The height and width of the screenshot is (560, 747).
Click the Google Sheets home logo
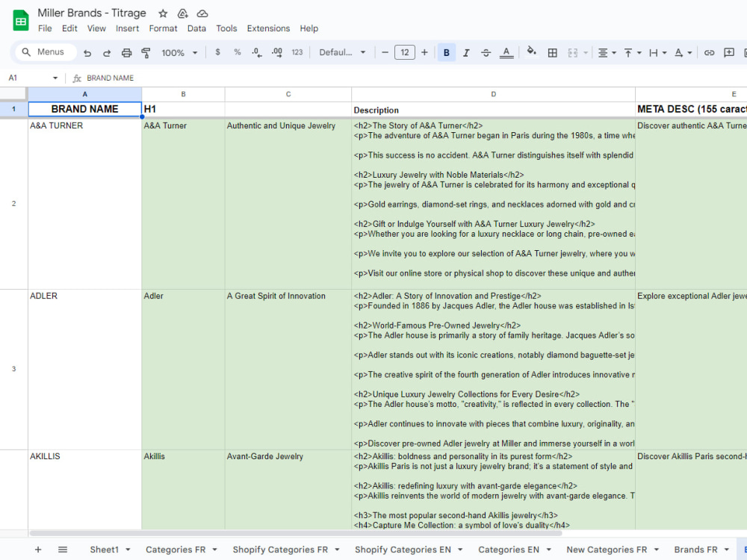click(21, 20)
